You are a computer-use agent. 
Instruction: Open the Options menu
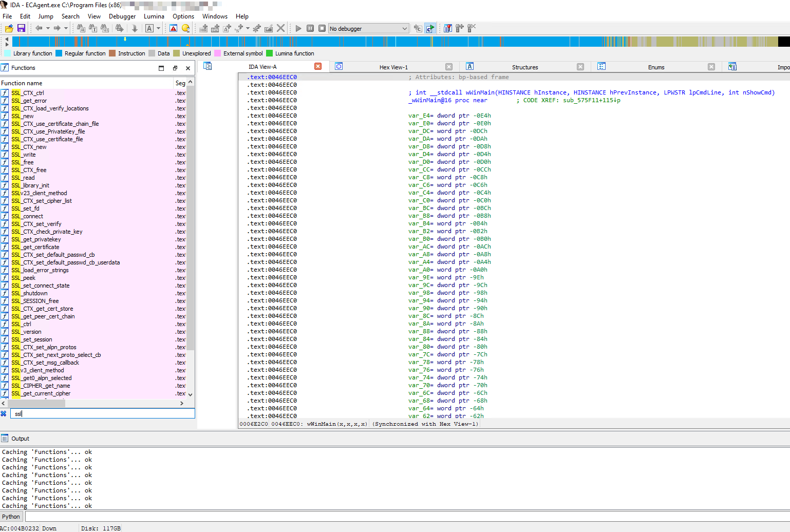tap(183, 16)
